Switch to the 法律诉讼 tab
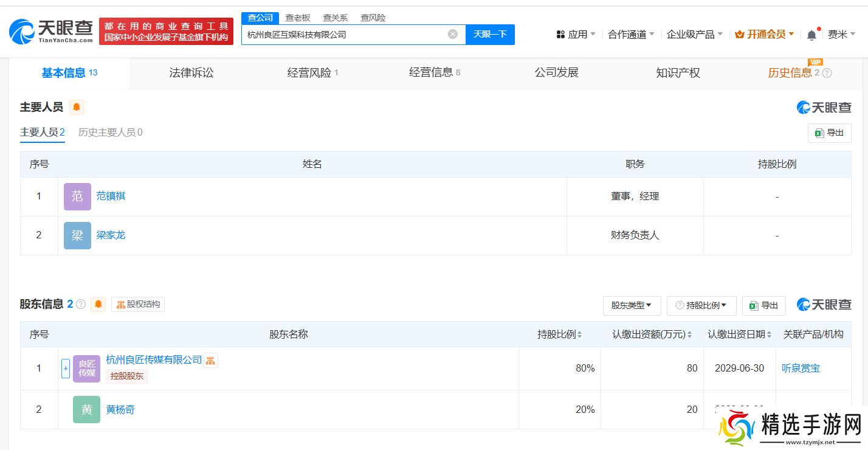 coord(190,72)
